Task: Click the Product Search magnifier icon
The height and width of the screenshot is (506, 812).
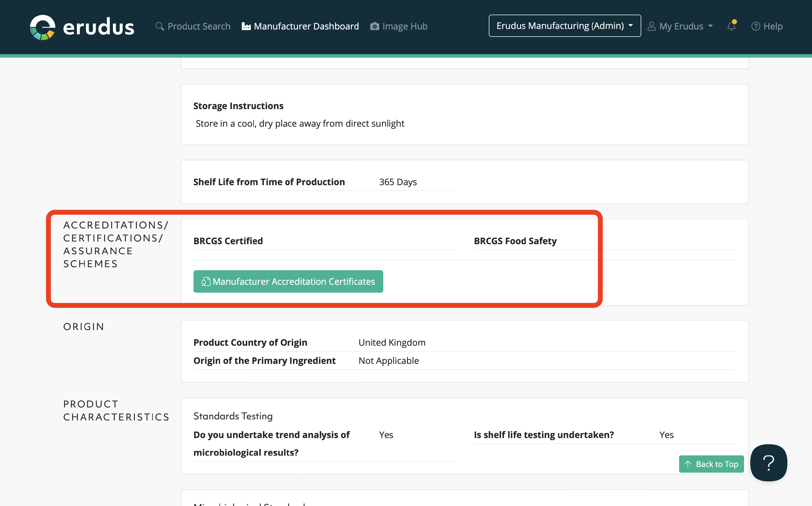Action: pos(160,26)
